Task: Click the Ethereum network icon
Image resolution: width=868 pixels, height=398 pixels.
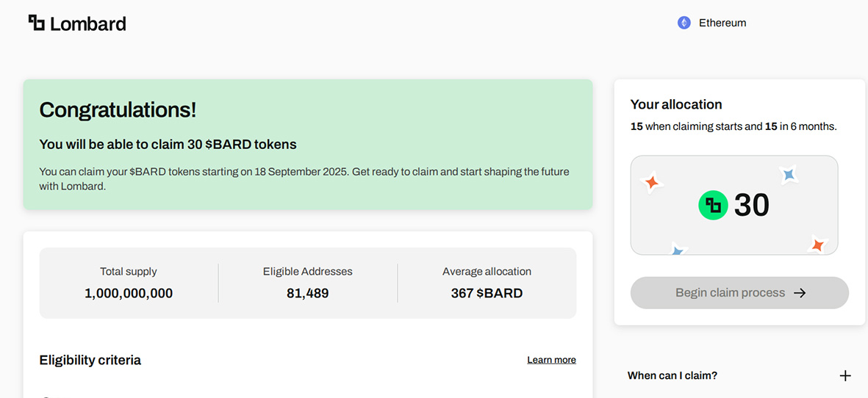Action: (x=684, y=23)
